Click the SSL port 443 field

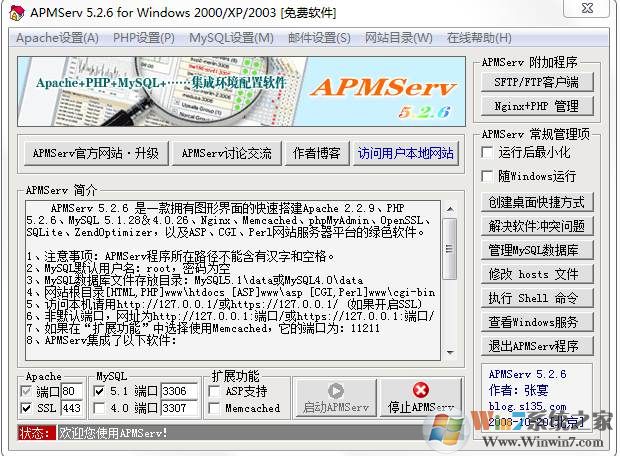point(72,408)
